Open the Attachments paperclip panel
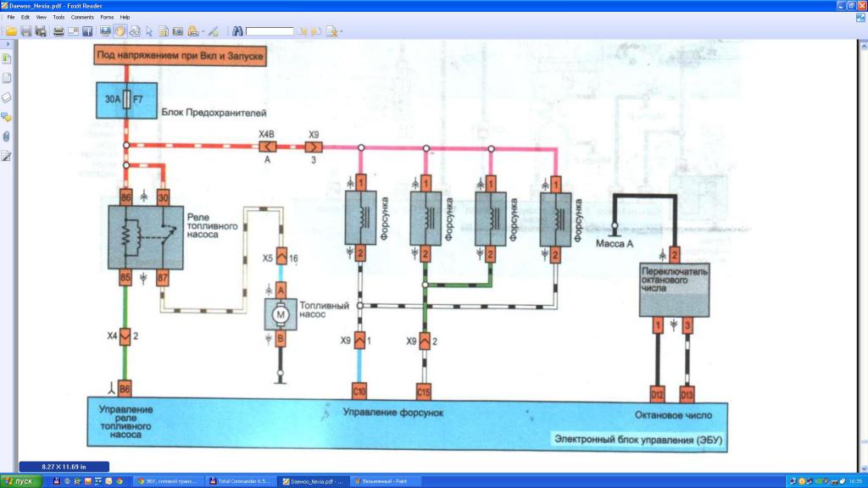 coord(7,136)
